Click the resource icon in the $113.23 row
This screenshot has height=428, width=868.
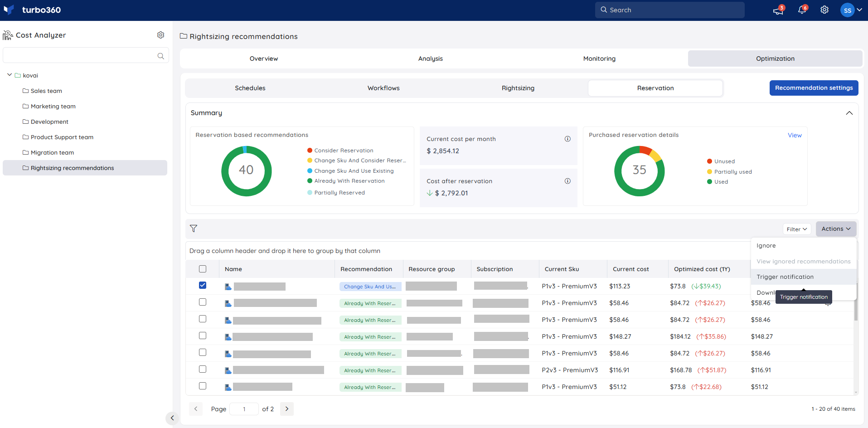(x=228, y=287)
